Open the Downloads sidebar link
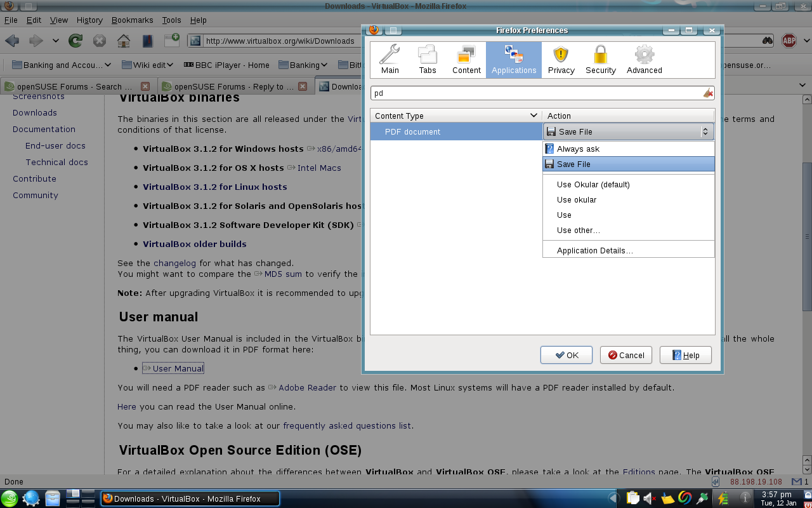812x508 pixels. pyautogui.click(x=35, y=112)
